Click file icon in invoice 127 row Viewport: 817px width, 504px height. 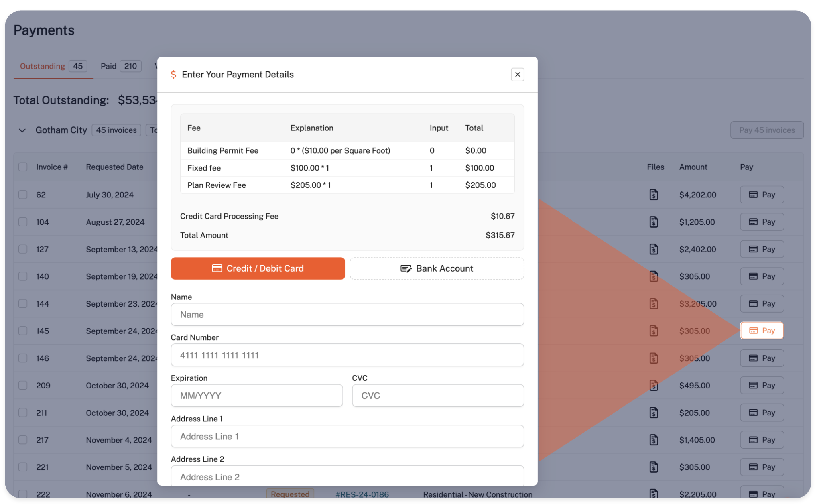[x=653, y=249]
